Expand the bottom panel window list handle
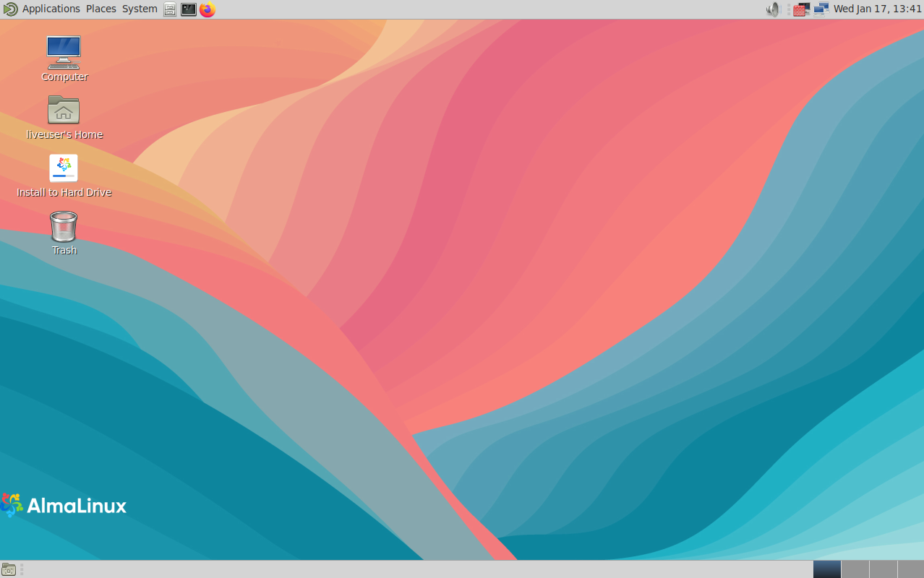 coord(20,569)
